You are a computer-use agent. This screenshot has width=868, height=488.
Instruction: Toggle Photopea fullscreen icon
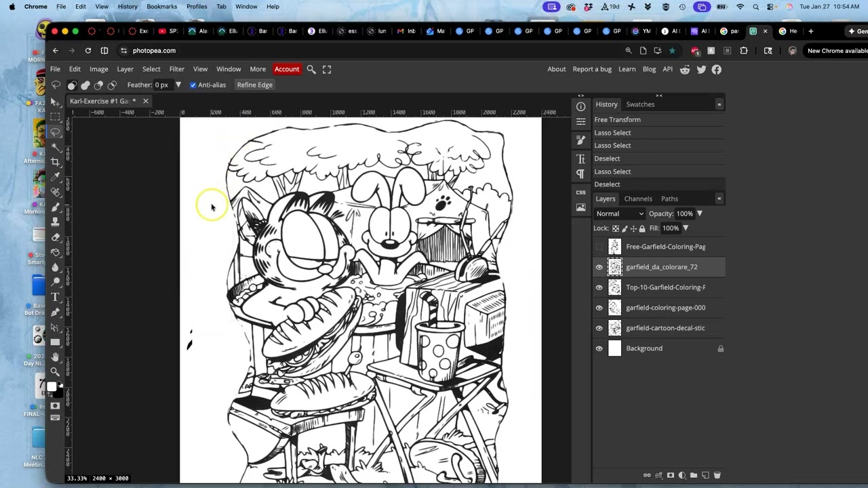327,69
